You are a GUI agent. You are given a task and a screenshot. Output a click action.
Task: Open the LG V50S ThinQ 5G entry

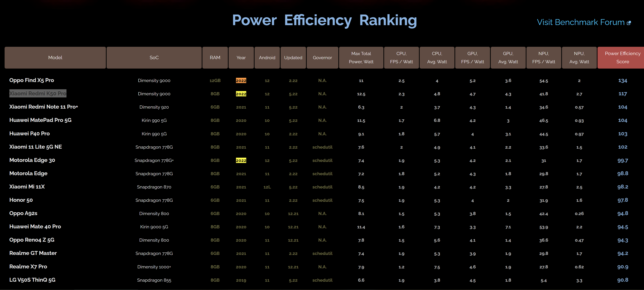32,280
